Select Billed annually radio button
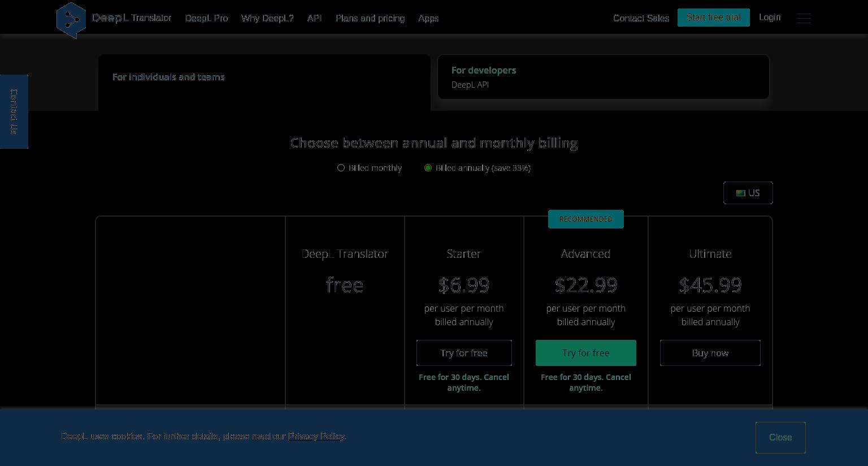This screenshot has height=466, width=868. pos(428,168)
